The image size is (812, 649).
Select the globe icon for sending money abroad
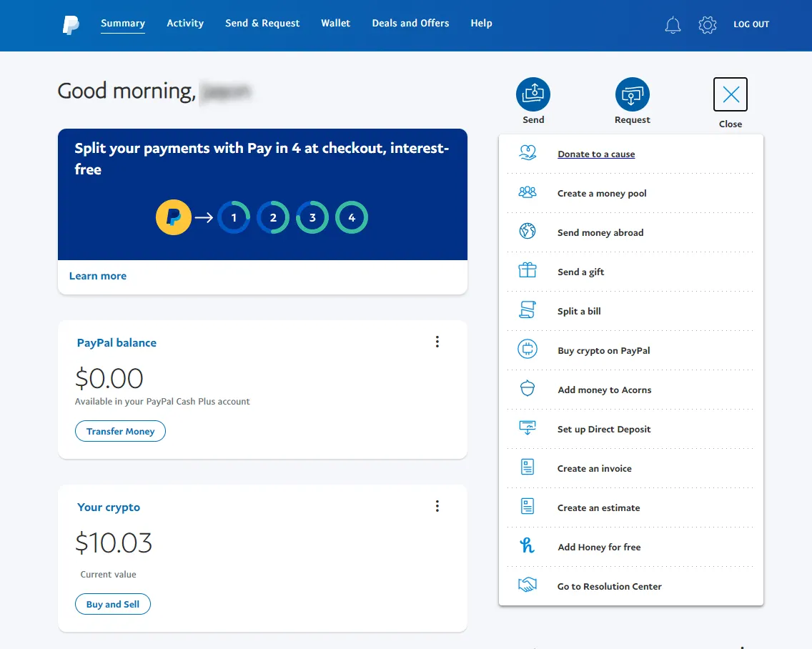click(527, 231)
